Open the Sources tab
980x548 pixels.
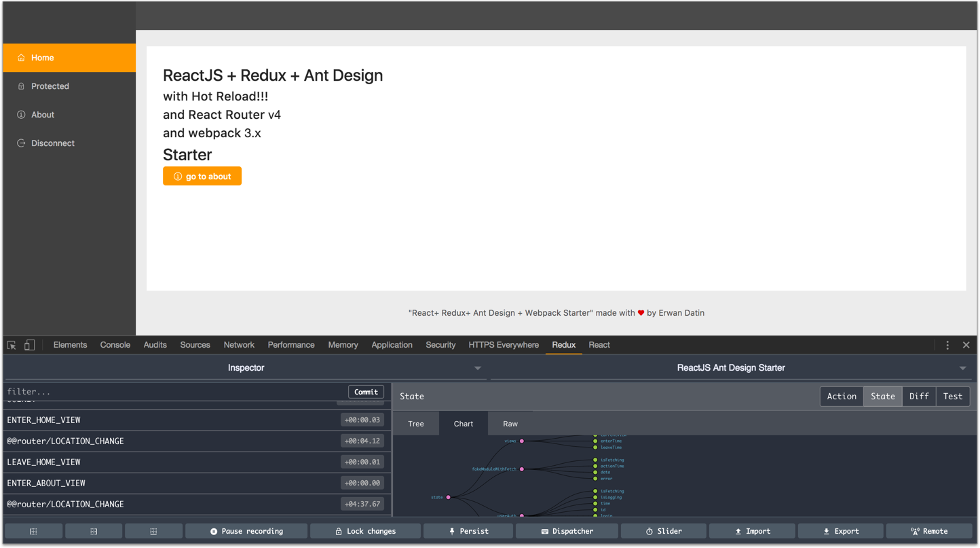(x=195, y=345)
